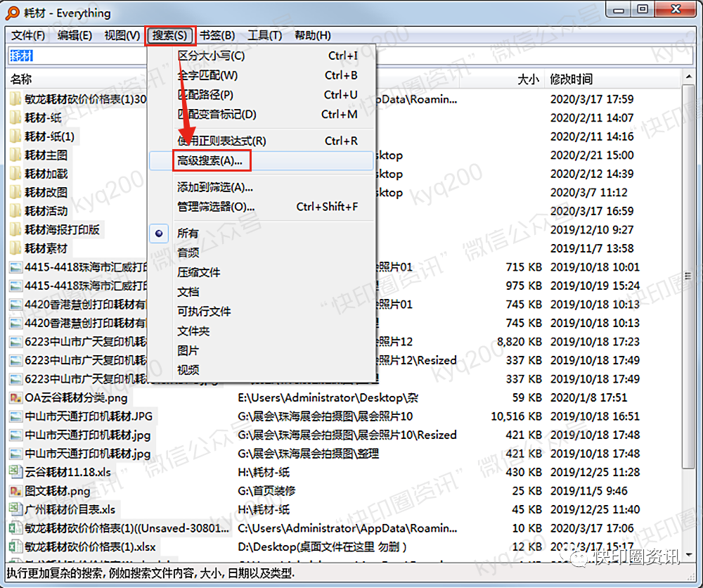This screenshot has width=703, height=588.
Task: Sort by the 修改时间 column header
Action: (612, 79)
